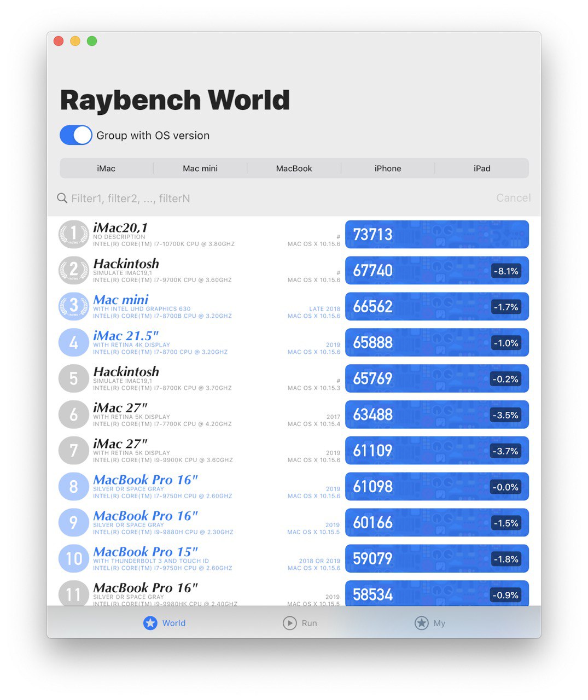
Task: Select the iMac filter segment
Action: (x=106, y=168)
